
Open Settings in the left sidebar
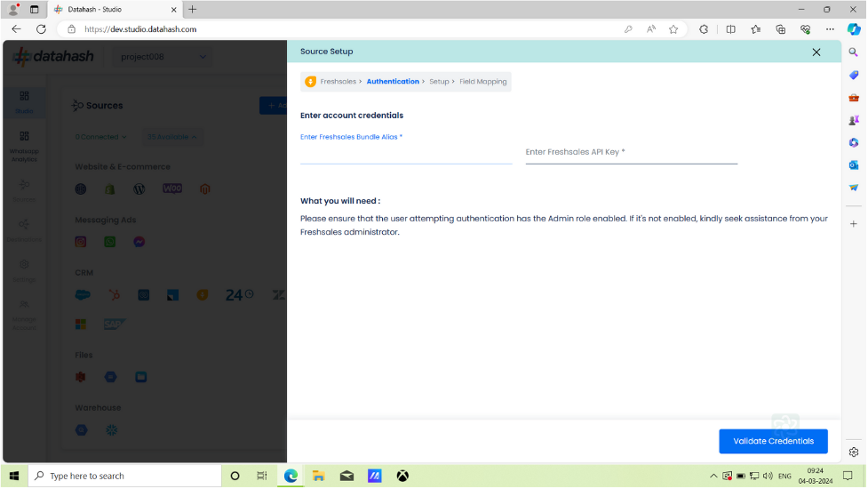[x=24, y=271]
